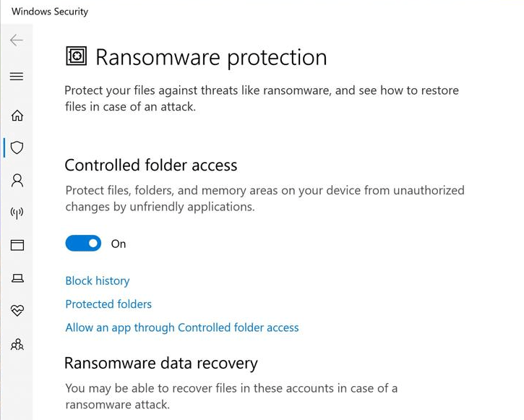Open Device security laptop icon
Viewport: 524px width, 420px height.
point(17,278)
